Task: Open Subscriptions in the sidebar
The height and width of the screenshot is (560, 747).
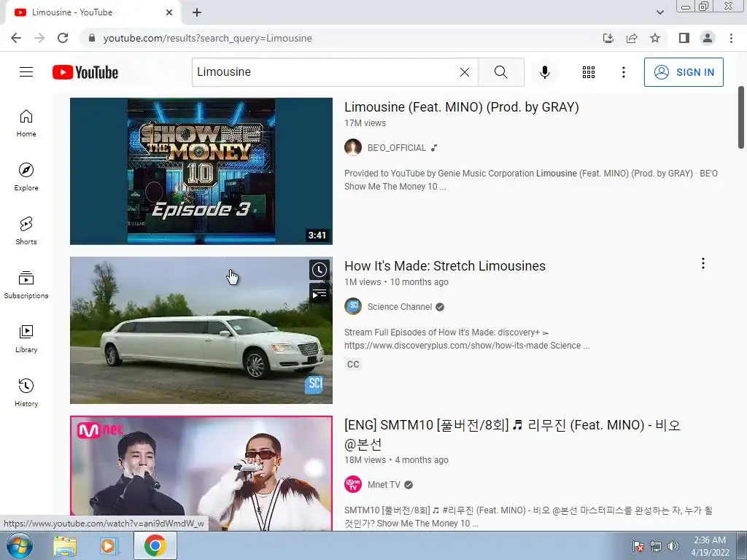Action: pyautogui.click(x=26, y=285)
